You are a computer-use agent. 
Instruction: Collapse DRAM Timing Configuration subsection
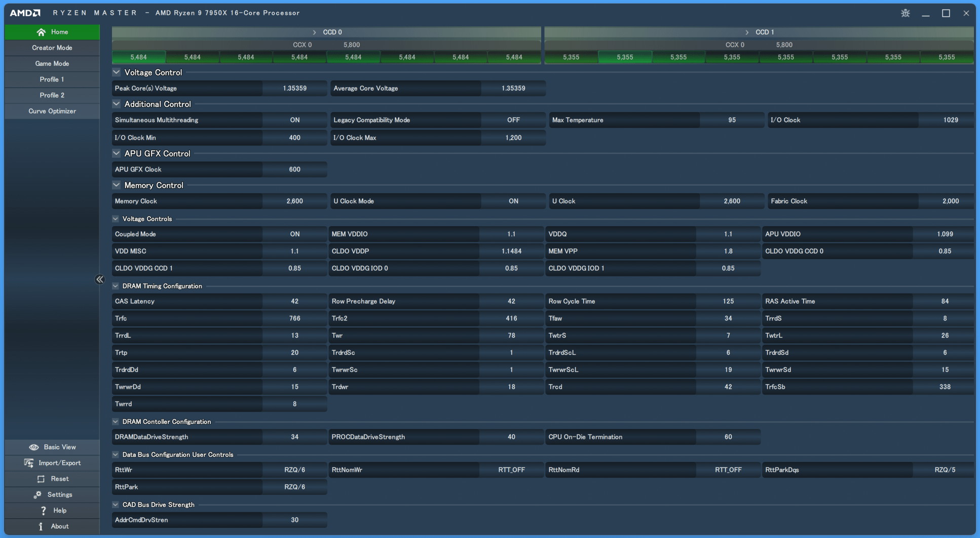(x=116, y=286)
